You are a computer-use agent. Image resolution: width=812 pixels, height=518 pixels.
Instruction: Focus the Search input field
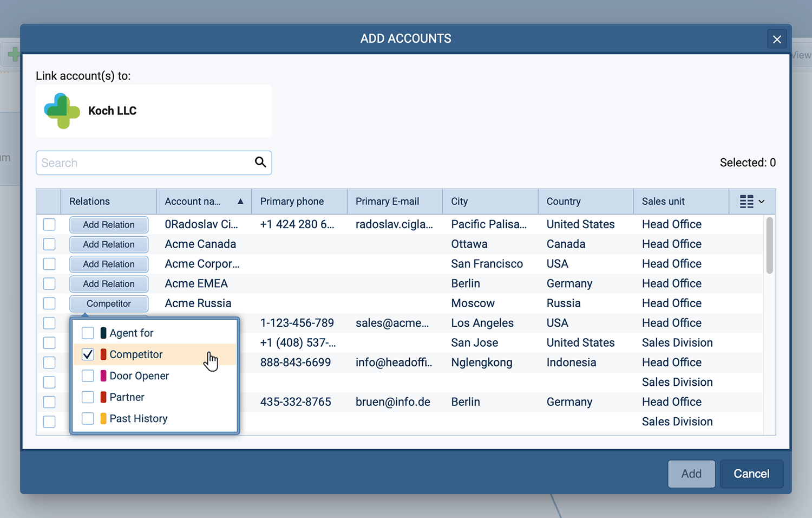pyautogui.click(x=143, y=163)
